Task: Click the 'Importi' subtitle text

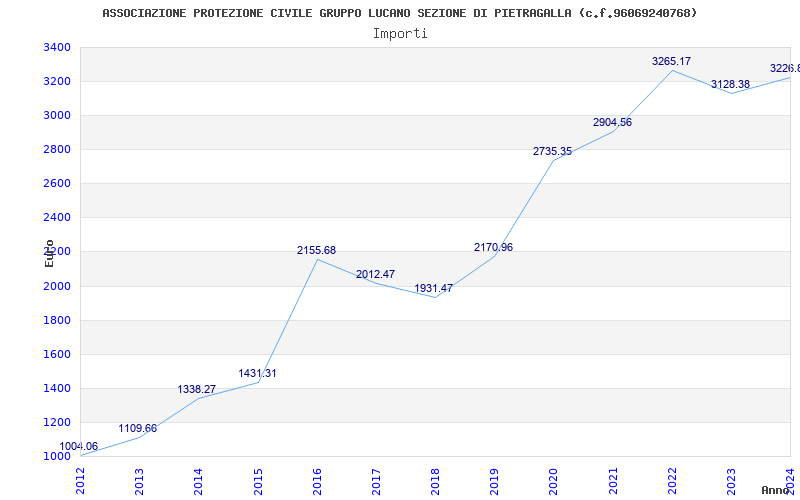Action: click(x=400, y=34)
